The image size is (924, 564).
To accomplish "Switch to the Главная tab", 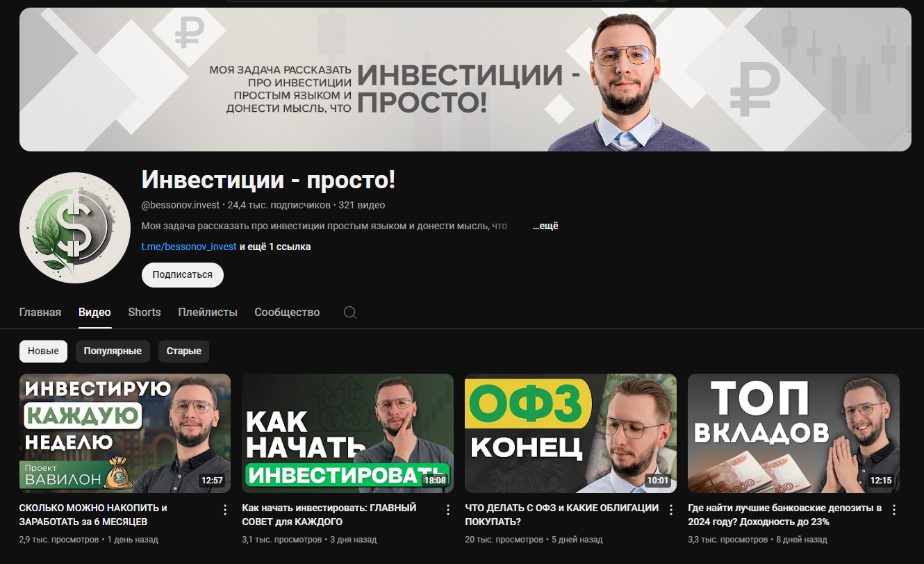I will pyautogui.click(x=40, y=313).
